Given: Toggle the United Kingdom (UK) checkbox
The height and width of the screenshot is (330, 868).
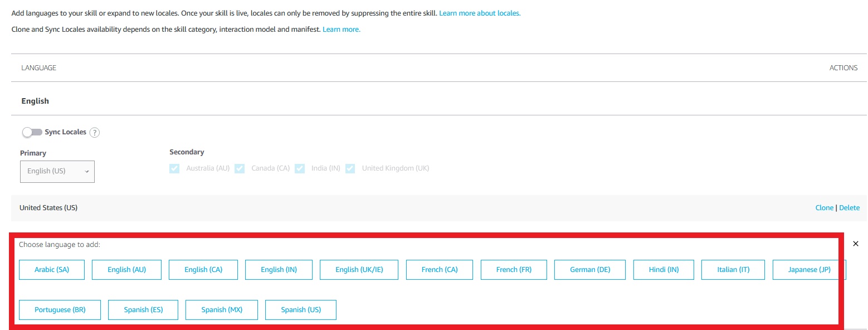Looking at the screenshot, I should 350,168.
